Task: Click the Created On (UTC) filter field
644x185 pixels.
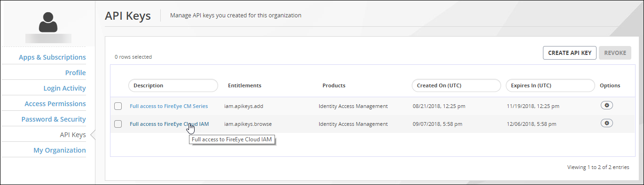Action: (456, 85)
